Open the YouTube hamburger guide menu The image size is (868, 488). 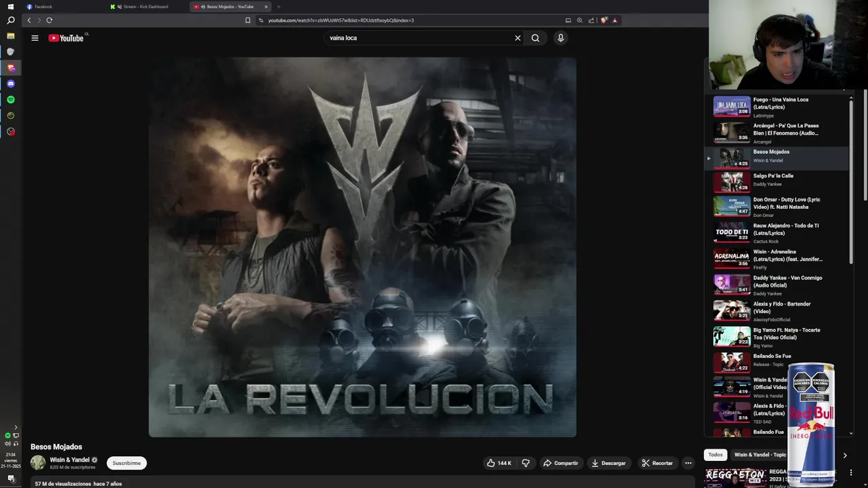coord(35,38)
